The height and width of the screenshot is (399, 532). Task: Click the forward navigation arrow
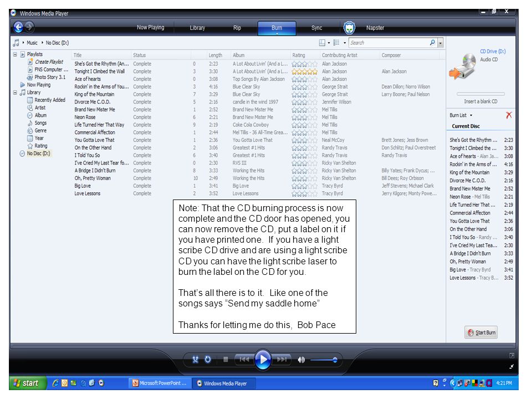(29, 27)
